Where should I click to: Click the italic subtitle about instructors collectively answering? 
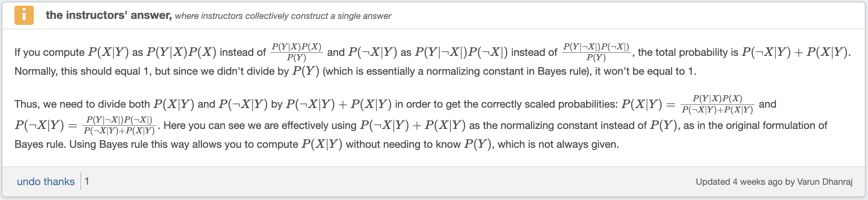[283, 16]
